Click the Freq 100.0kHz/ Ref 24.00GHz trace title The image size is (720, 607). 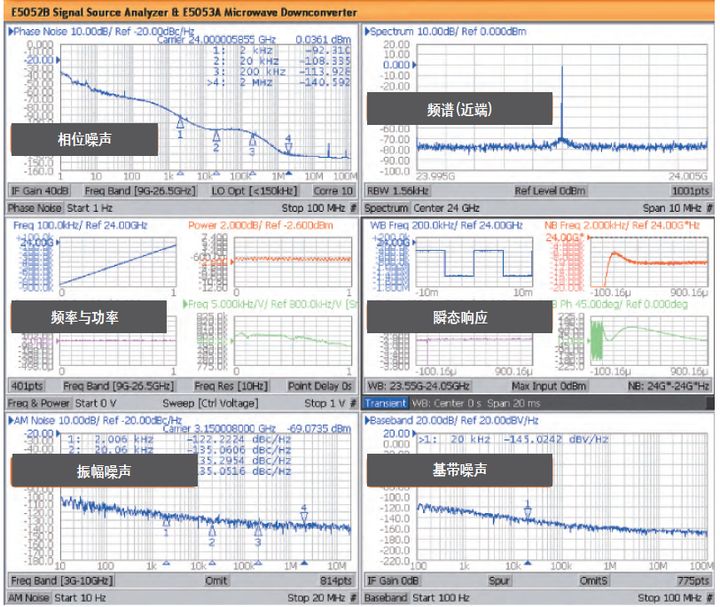[x=80, y=225]
